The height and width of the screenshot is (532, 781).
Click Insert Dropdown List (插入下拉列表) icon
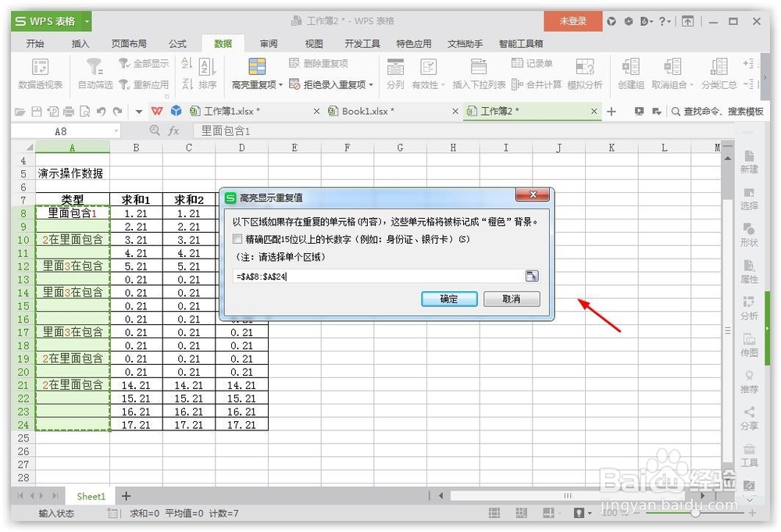coord(478,66)
